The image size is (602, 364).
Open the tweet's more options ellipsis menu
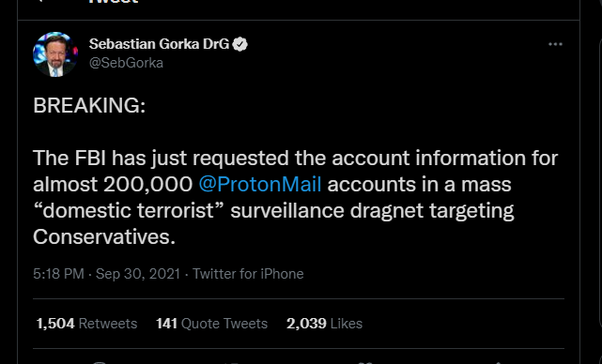(x=555, y=44)
